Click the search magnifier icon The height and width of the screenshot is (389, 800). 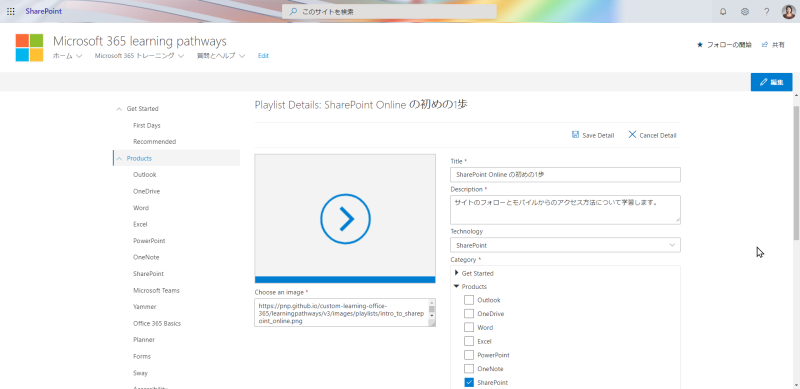pyautogui.click(x=293, y=11)
